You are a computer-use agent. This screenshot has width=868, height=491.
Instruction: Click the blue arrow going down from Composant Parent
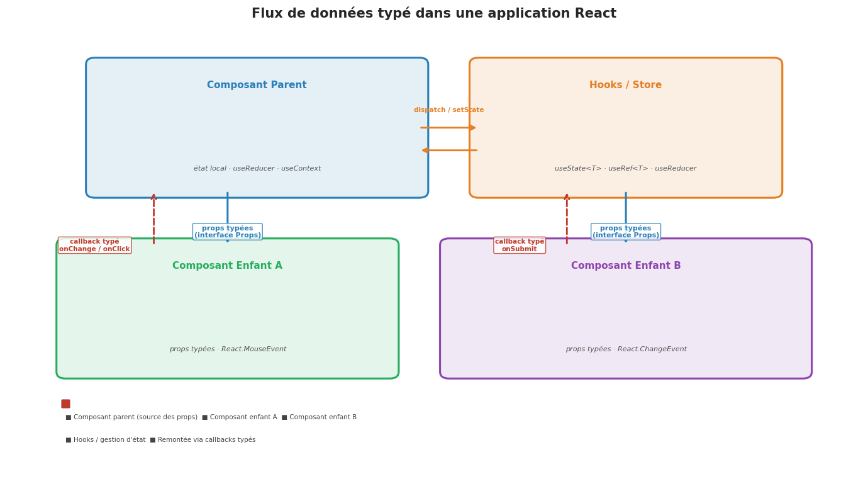pyautogui.click(x=228, y=208)
